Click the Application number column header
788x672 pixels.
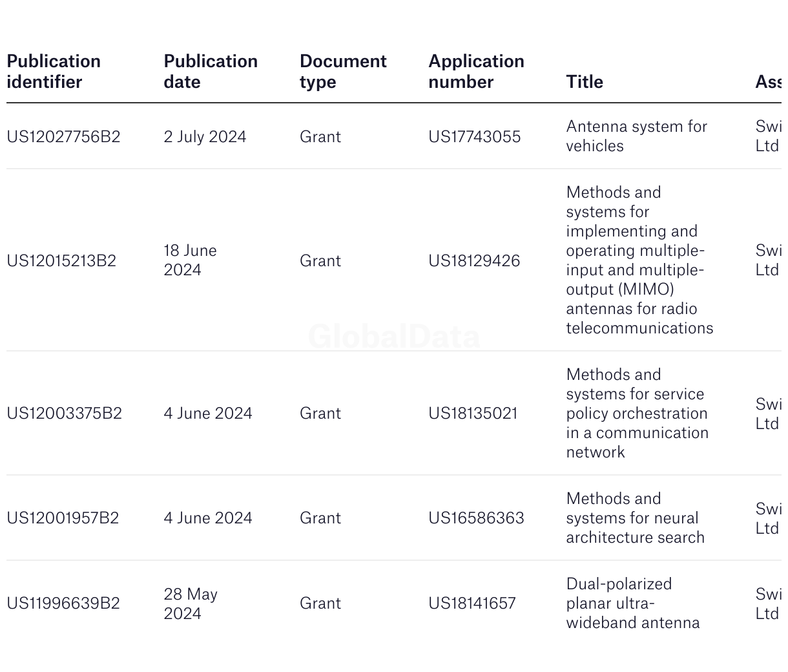point(476,72)
